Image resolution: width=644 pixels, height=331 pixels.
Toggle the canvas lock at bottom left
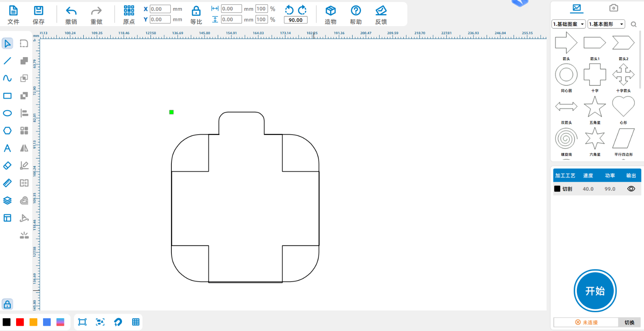[x=7, y=304]
